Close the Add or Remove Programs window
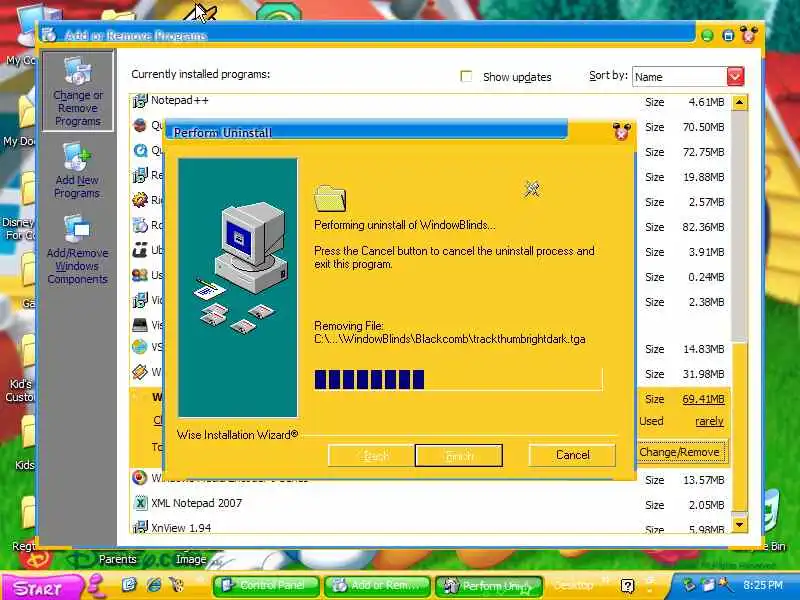This screenshot has width=800, height=600. (749, 35)
